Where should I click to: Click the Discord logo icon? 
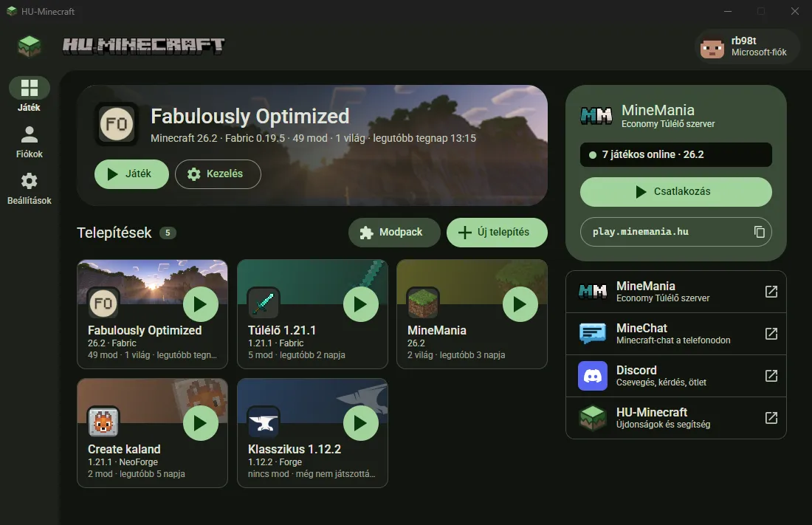pos(593,376)
